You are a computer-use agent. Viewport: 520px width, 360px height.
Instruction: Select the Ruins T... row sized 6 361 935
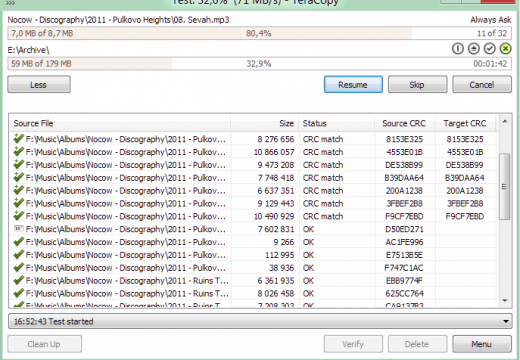click(x=253, y=281)
